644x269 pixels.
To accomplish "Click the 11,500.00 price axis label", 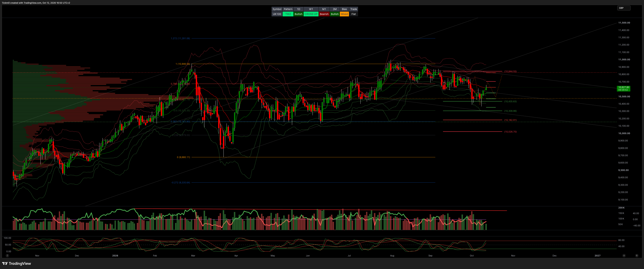I will [624, 23].
